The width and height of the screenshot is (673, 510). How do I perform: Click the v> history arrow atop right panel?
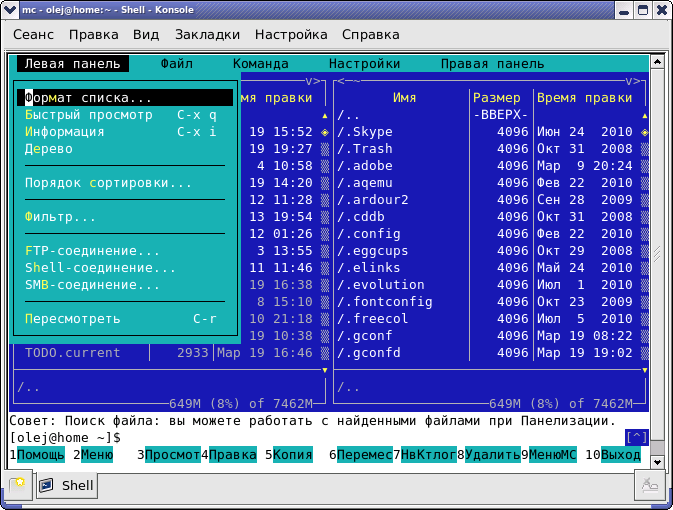click(634, 81)
